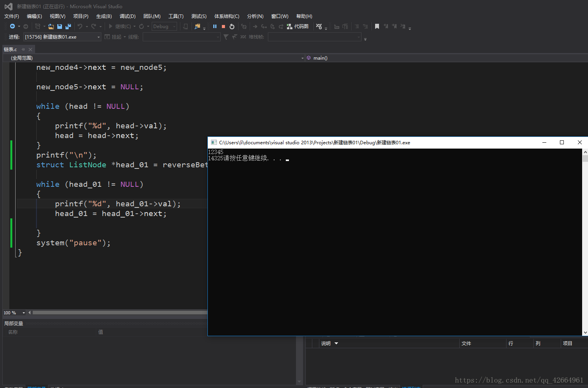Open the 堆栈帧 stack frame combo box
The width and height of the screenshot is (588, 388).
coord(315,37)
